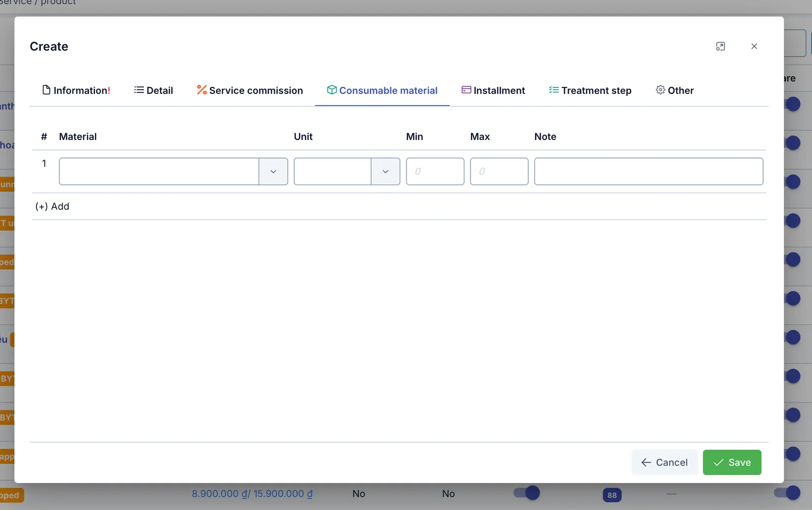Switch to the Other tab
Screen dimensions: 812x510
pos(674,90)
